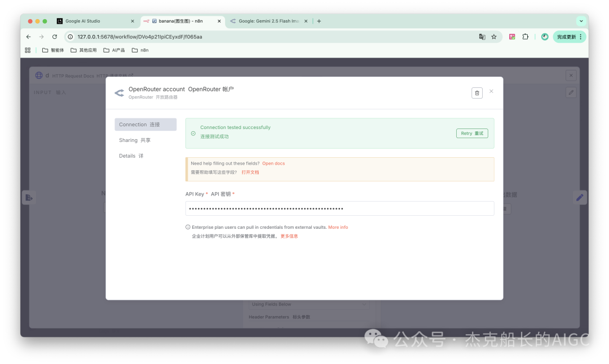Close the OpenRouter account dialog

point(491,91)
